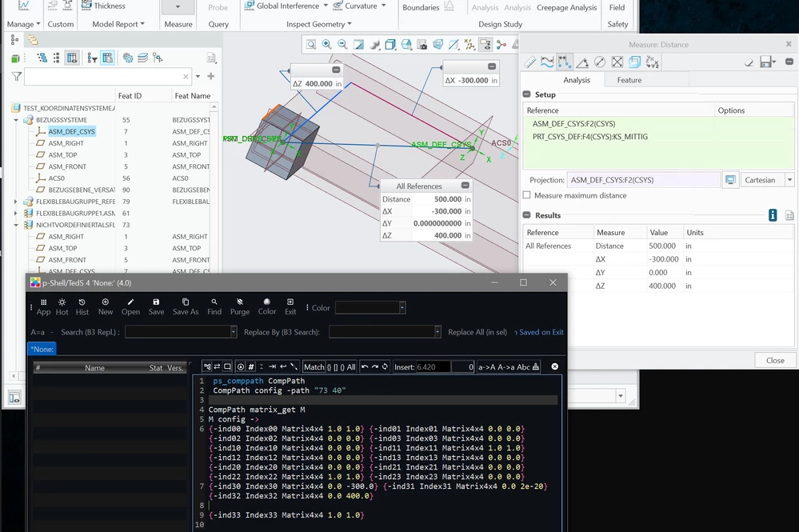Screen dimensions: 799x532
Task: Click the Zoom Out icon in view toolbar
Action: point(342,45)
